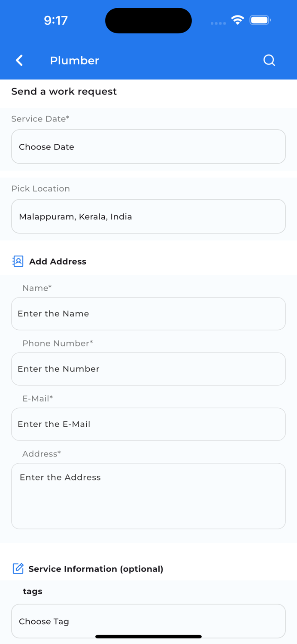Focus the Enter the Name input field
Screen dimensions: 297x644
pos(148,313)
